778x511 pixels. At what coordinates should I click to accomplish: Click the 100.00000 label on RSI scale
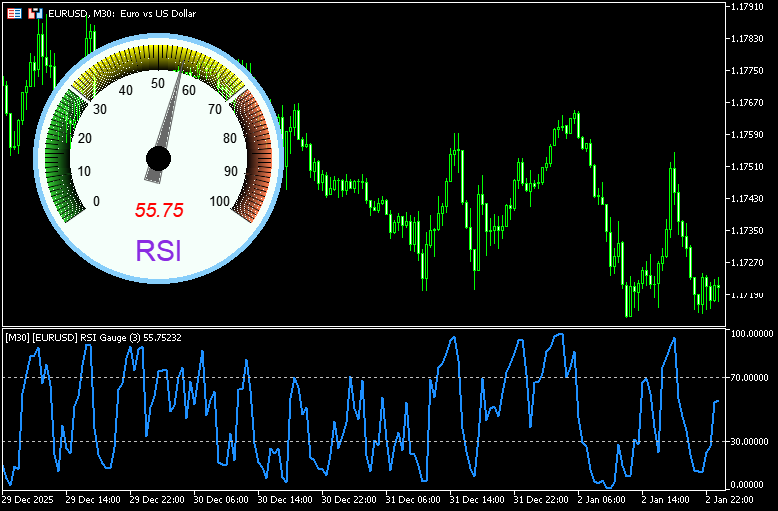click(x=752, y=334)
